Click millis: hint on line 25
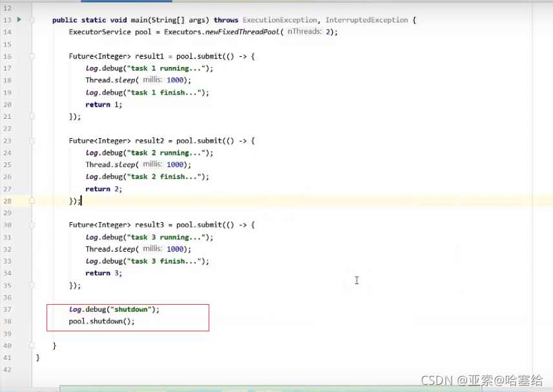Screen dimensions: 553x392 [x=152, y=164]
